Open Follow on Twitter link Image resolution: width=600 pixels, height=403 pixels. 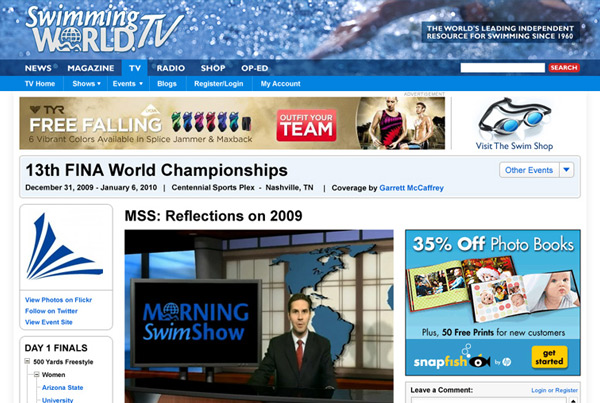pos(51,311)
